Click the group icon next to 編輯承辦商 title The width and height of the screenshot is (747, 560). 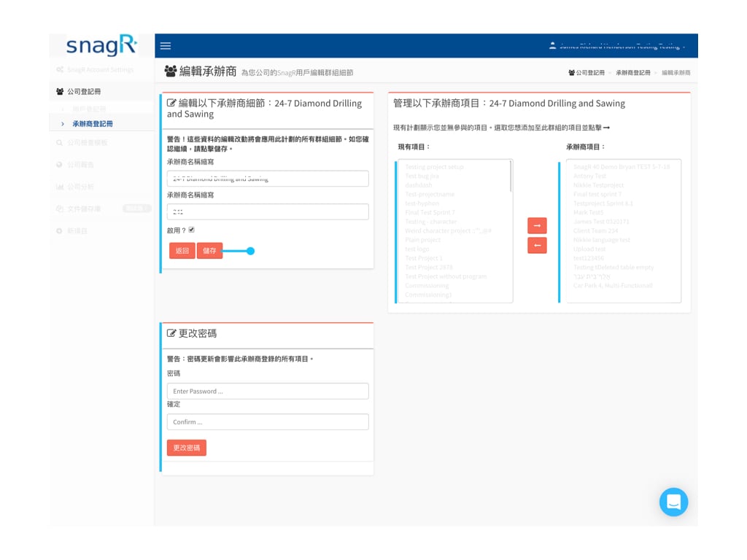click(171, 71)
